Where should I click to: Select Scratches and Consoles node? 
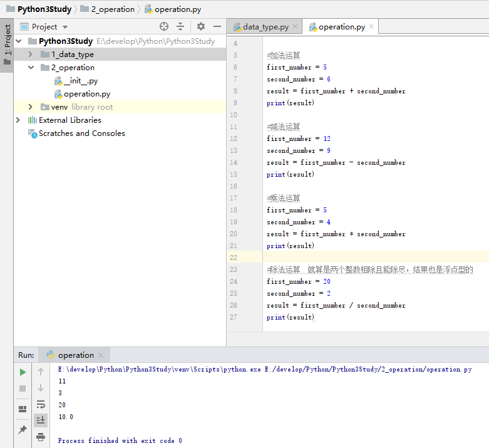click(81, 133)
